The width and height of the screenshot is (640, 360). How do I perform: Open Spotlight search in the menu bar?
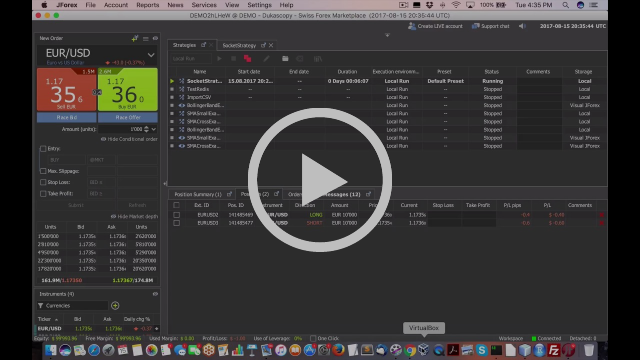pyautogui.click(x=565, y=5)
